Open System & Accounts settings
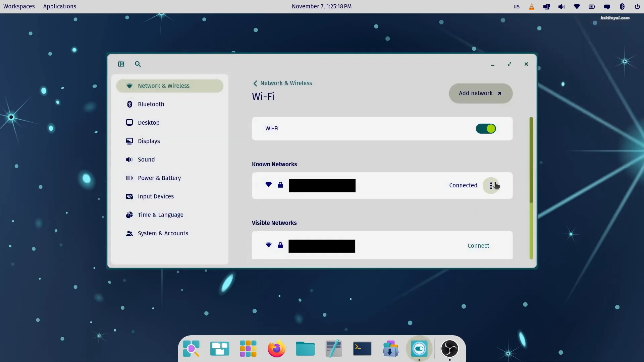This screenshot has width=644, height=362. coord(170,233)
